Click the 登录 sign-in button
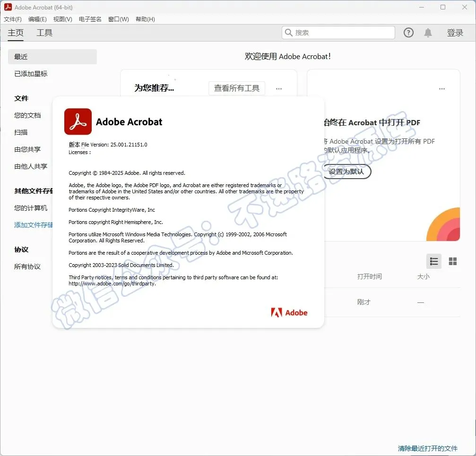Viewport: 476px width, 456px height. 455,33
